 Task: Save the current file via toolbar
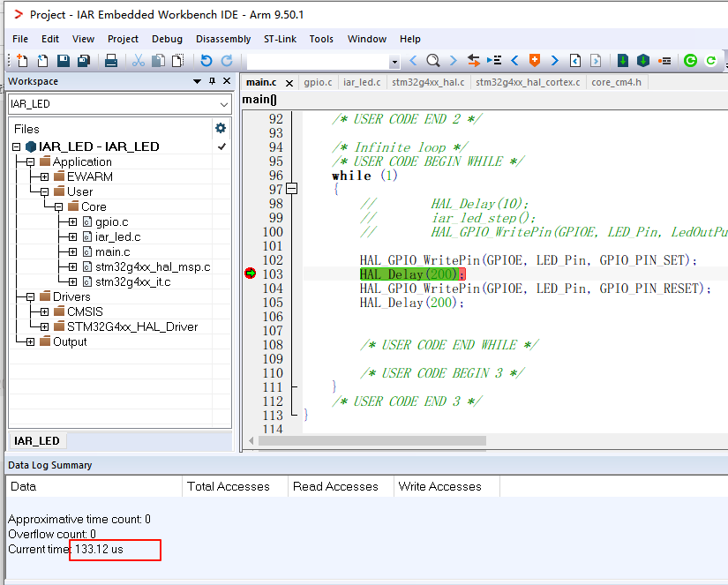coord(64,60)
